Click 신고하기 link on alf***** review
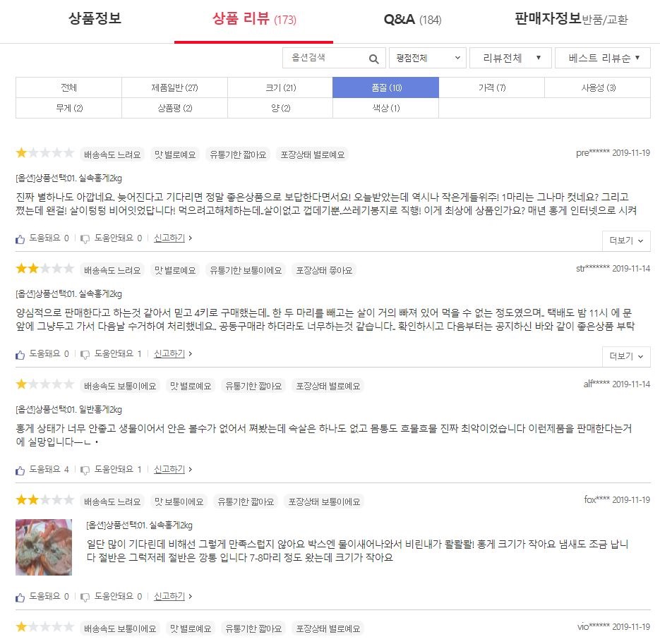Image resolution: width=660 pixels, height=644 pixels. tap(169, 469)
